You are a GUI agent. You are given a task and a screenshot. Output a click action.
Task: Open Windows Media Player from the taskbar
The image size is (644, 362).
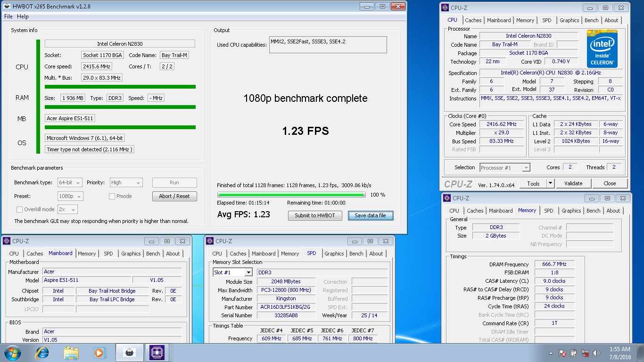99,353
